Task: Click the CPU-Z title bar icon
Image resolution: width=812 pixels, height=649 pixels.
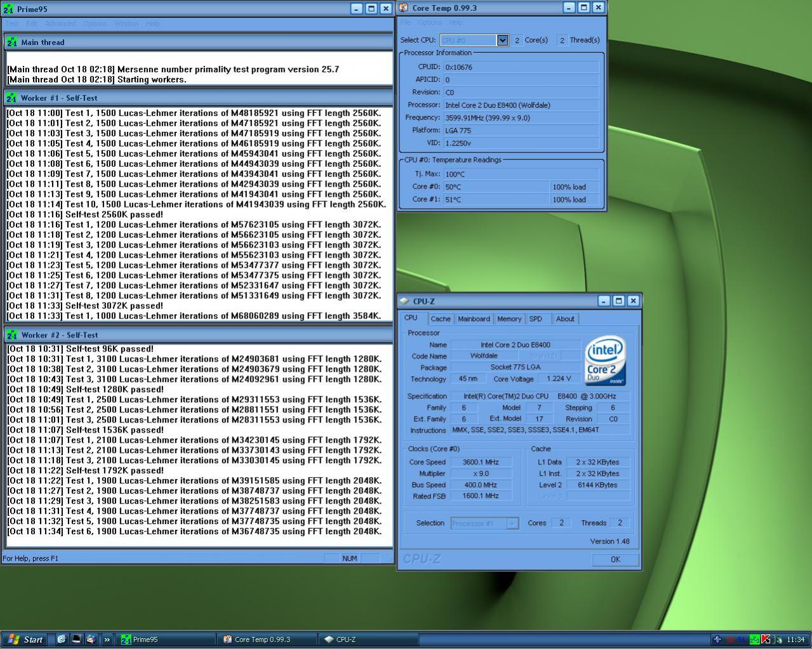Action: (404, 301)
